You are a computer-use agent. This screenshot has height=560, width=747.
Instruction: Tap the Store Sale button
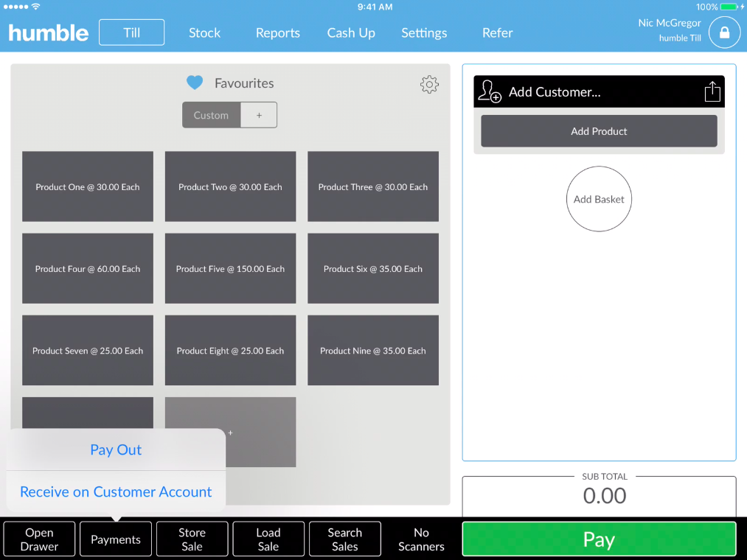(192, 539)
